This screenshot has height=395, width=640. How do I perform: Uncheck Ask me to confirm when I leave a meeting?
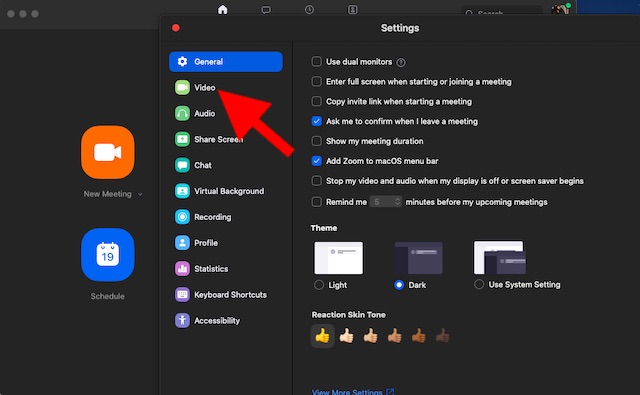[x=316, y=121]
